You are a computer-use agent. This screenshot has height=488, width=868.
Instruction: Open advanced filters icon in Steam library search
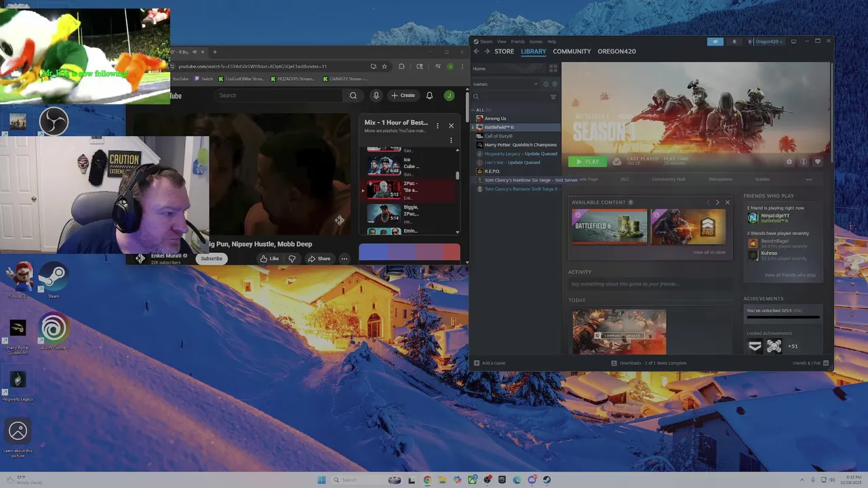pos(553,97)
